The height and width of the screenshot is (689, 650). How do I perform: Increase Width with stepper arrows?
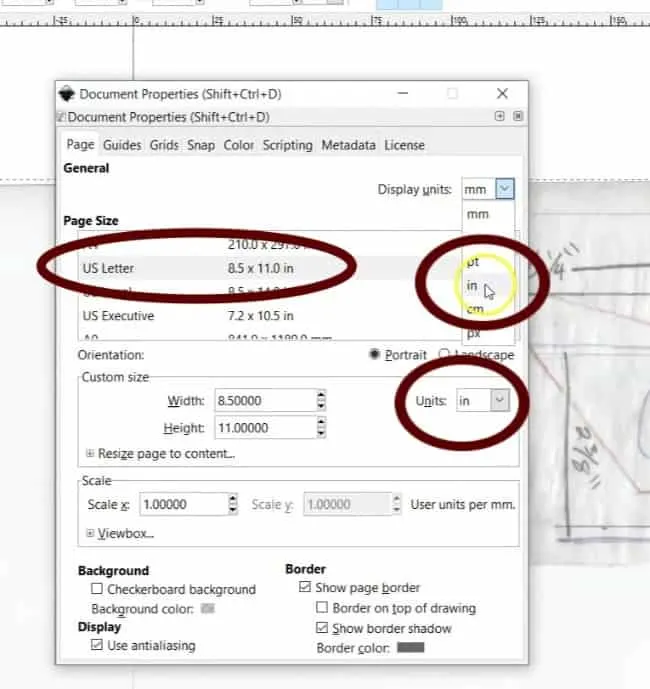[x=321, y=395]
